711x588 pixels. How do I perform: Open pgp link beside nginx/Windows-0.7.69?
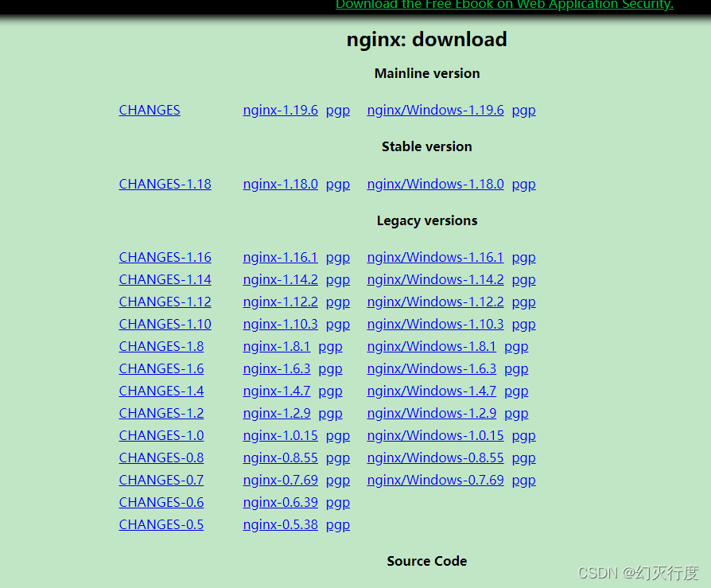click(524, 480)
